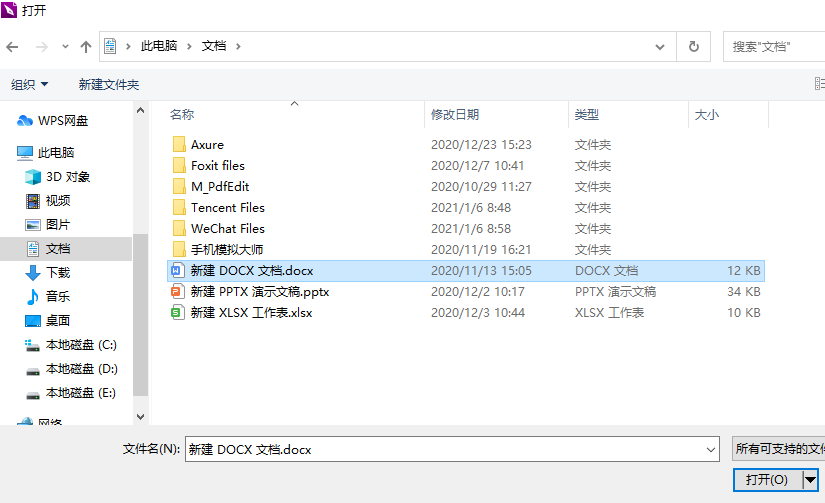Select the 手机模拟大师 folder icon

pos(179,249)
